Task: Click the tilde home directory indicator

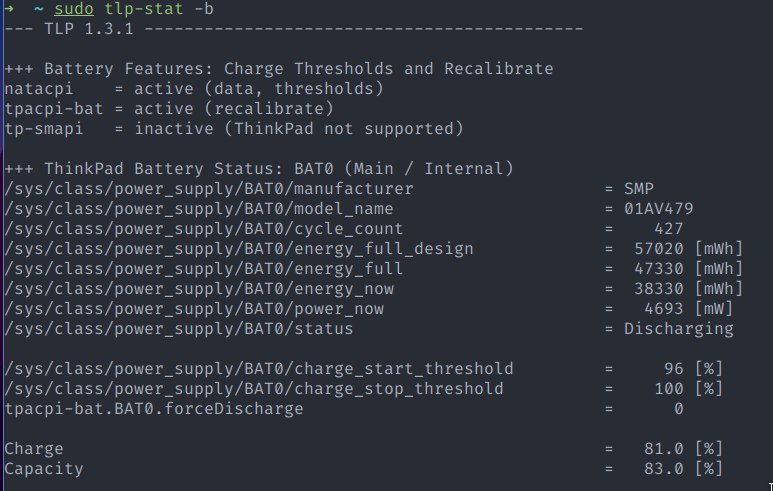Action: [39, 9]
